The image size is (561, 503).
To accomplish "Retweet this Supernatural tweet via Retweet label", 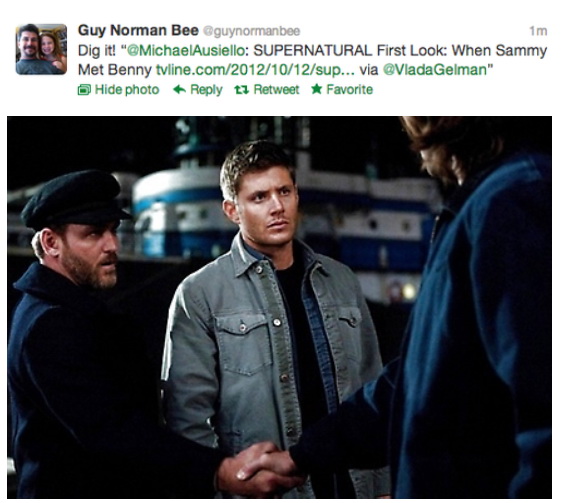I will click(x=276, y=89).
